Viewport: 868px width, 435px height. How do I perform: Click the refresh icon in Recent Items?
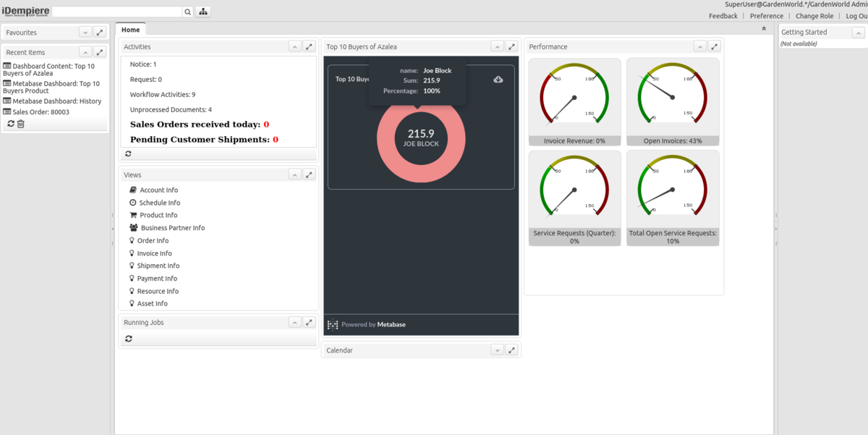[11, 124]
